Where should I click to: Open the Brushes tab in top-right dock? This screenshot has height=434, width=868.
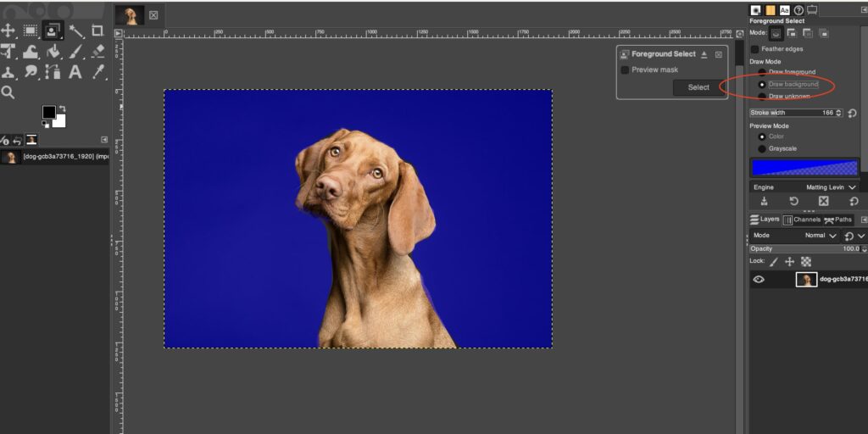755,10
